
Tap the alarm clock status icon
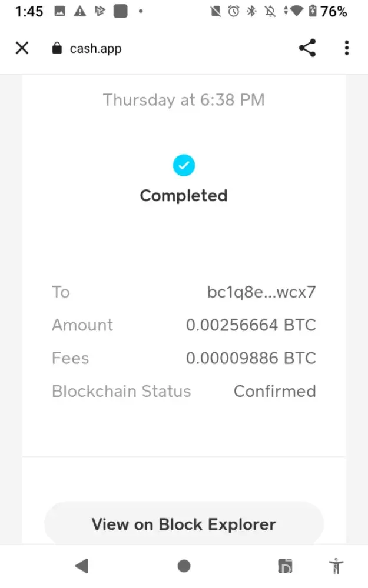pos(234,11)
